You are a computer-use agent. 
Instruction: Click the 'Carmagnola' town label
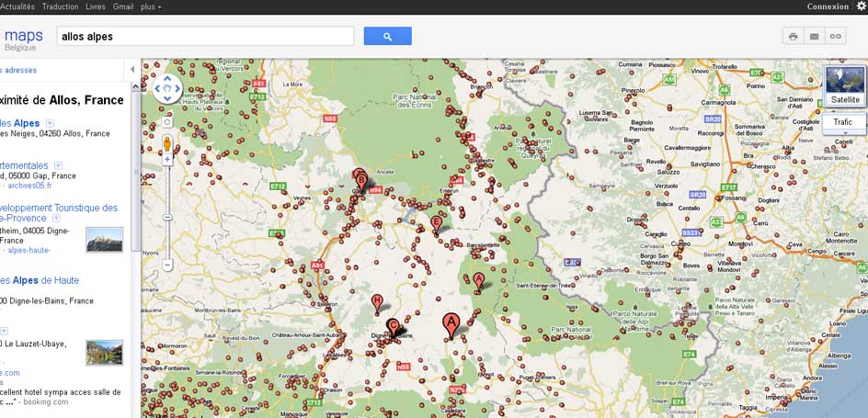[717, 103]
